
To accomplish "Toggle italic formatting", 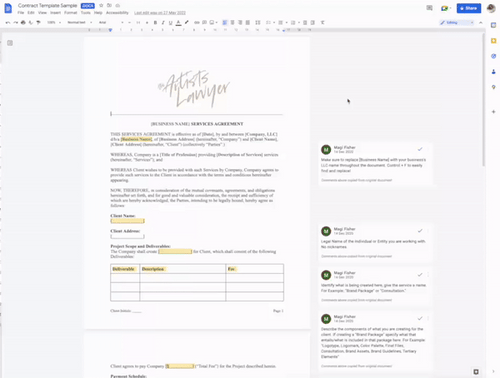I will click(x=163, y=23).
